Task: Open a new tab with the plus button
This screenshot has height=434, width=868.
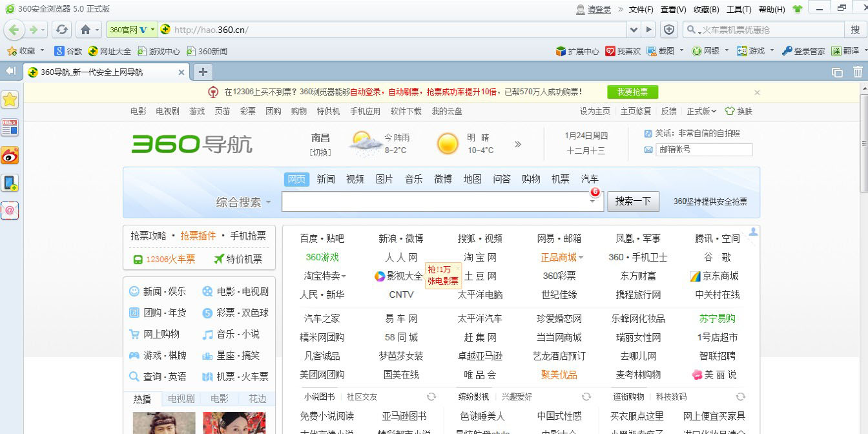Action: point(203,72)
